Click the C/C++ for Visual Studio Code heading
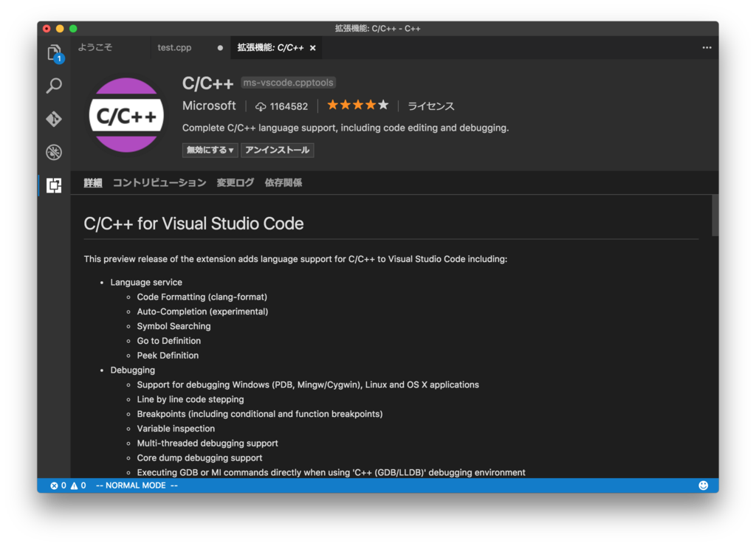This screenshot has width=756, height=546. 194,224
